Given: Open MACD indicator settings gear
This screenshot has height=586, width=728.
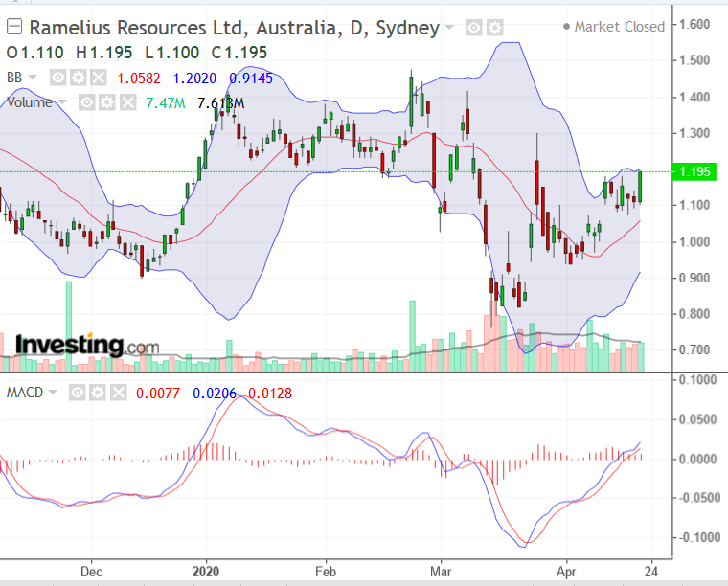Looking at the screenshot, I should pos(98,393).
